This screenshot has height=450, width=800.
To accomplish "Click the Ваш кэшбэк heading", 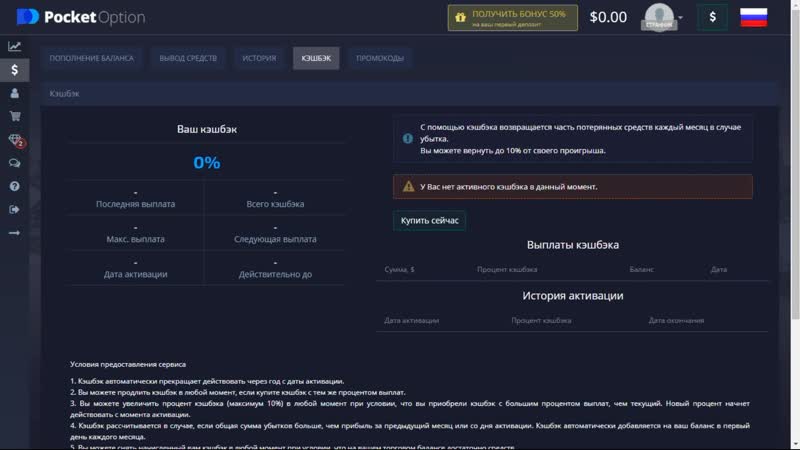I will 207,129.
